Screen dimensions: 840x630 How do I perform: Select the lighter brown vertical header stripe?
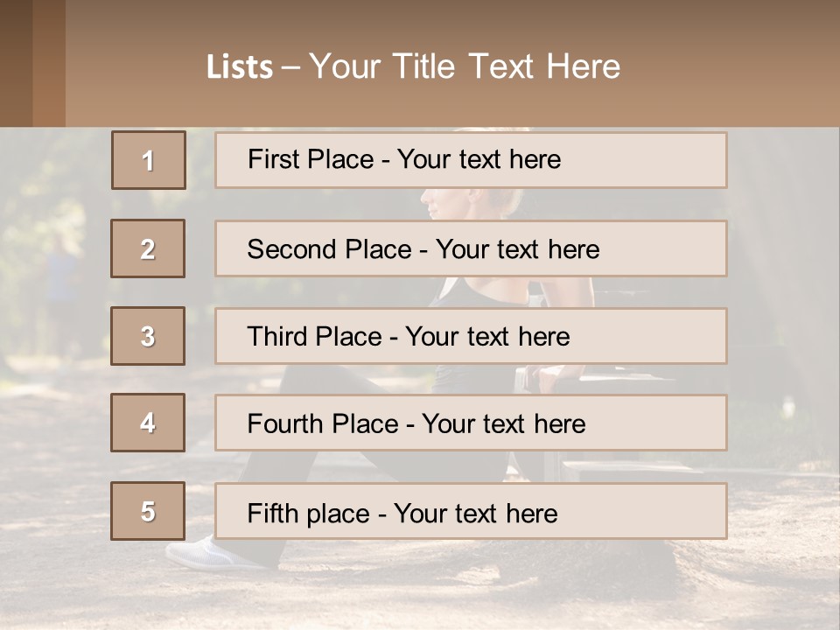(49, 63)
